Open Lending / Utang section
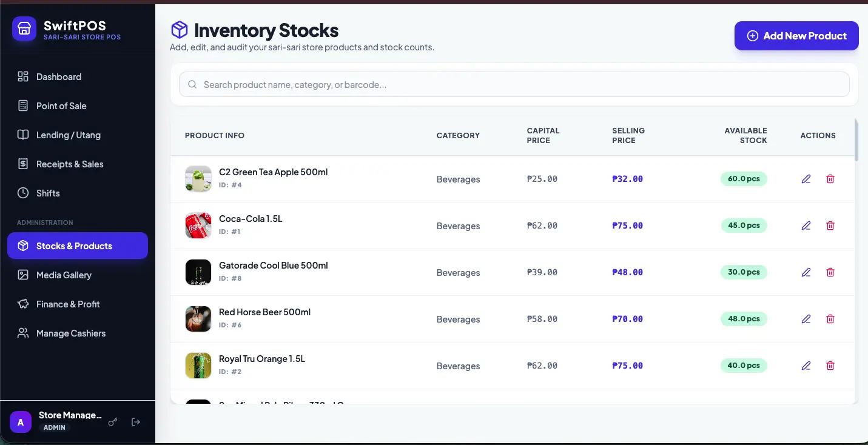The width and height of the screenshot is (868, 445). 78,135
